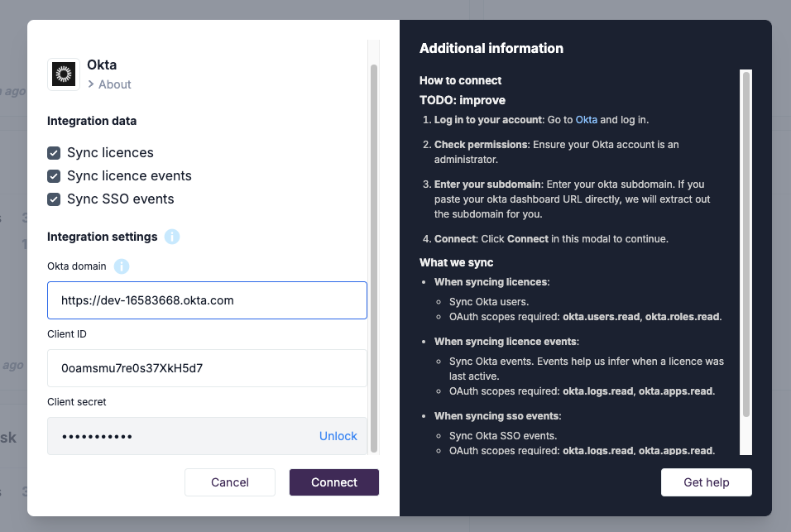Viewport: 791px width, 532px height.
Task: Click the integration form scrollbar
Action: pyautogui.click(x=374, y=258)
